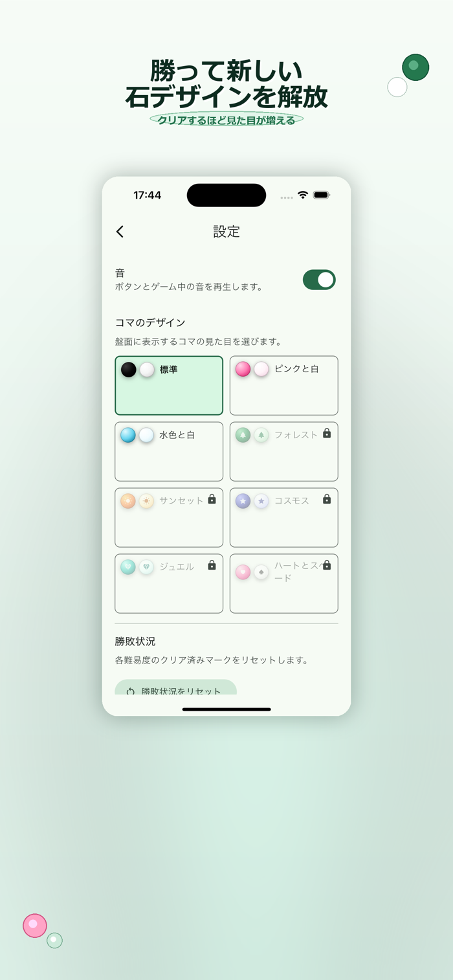Tap the lock icon on ジュエル
This screenshot has width=453, height=980.
[212, 565]
